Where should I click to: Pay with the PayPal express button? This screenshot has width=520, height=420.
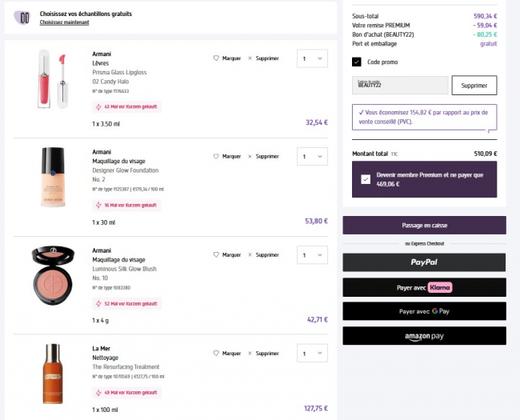pos(424,262)
